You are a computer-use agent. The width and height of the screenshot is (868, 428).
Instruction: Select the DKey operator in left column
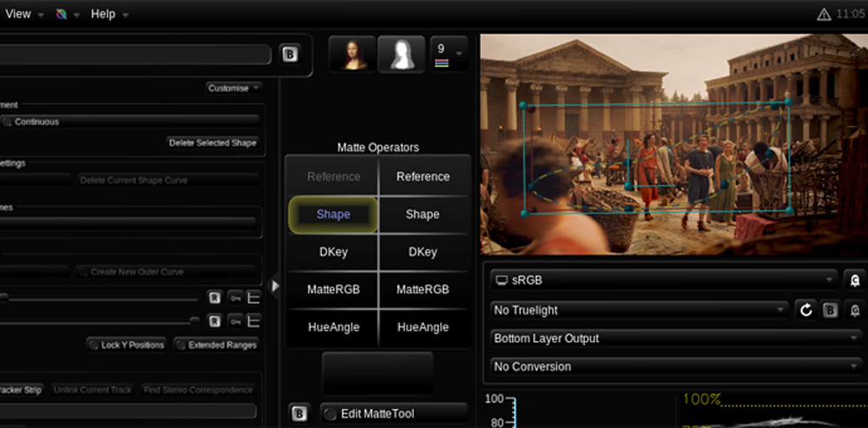tap(333, 252)
